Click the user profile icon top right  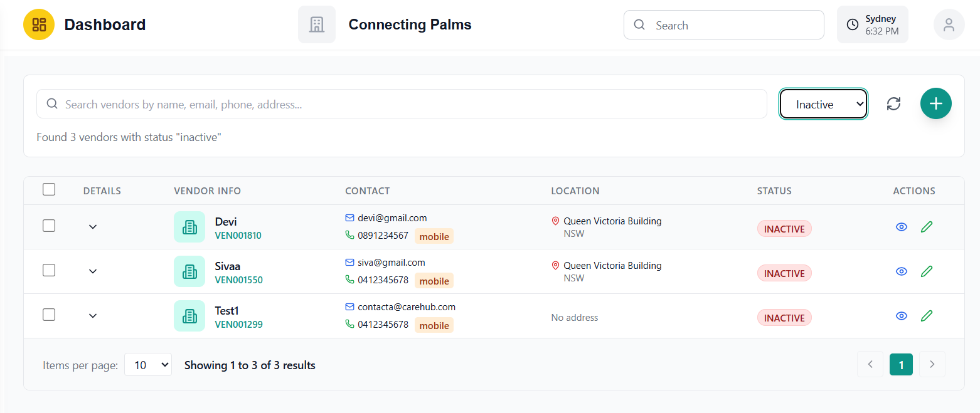pos(949,24)
